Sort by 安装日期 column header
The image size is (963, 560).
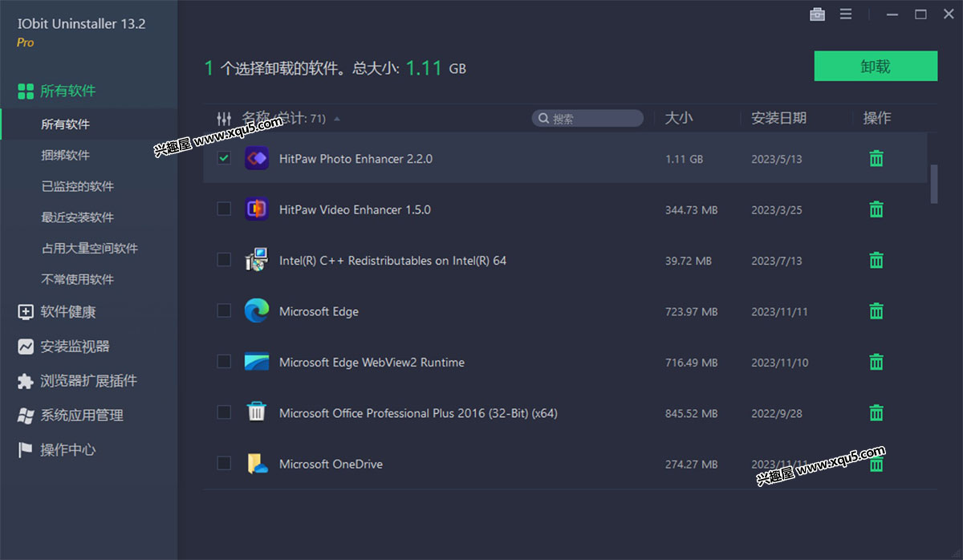(778, 118)
